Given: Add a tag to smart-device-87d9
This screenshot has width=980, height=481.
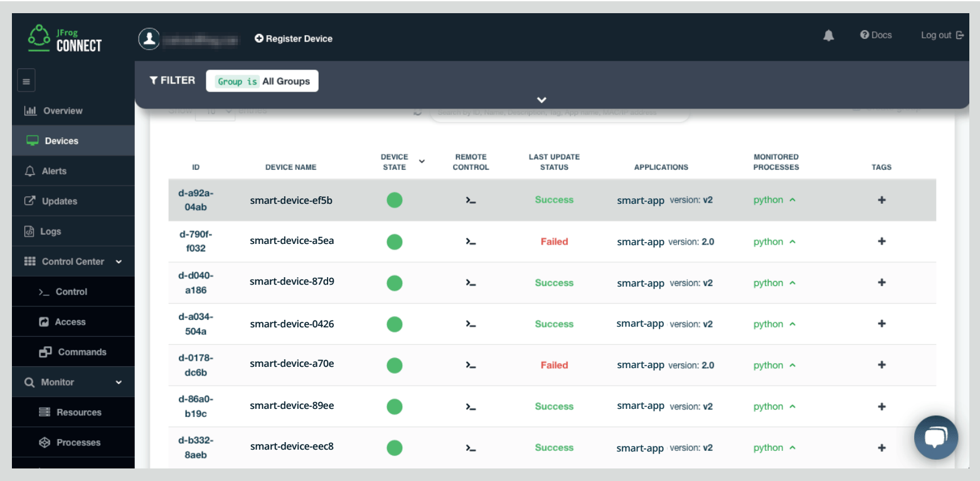Looking at the screenshot, I should [881, 283].
